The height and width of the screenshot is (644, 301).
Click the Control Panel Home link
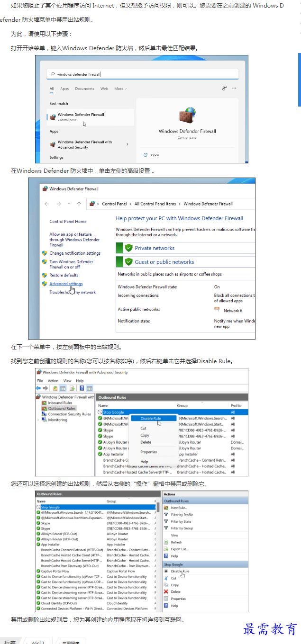point(68,222)
